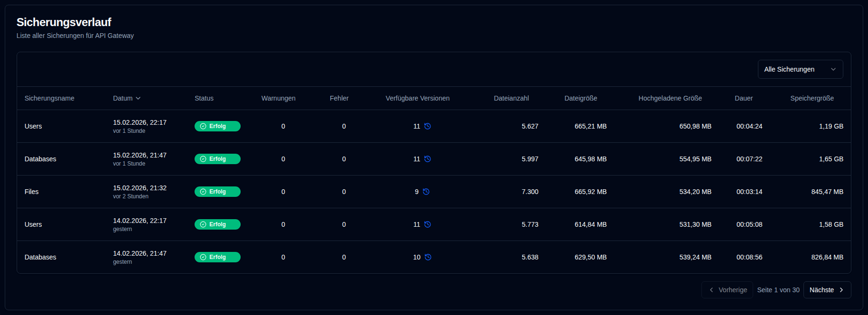Click Erfolg status badge in Files row
The width and height of the screenshot is (868, 315).
[217, 192]
